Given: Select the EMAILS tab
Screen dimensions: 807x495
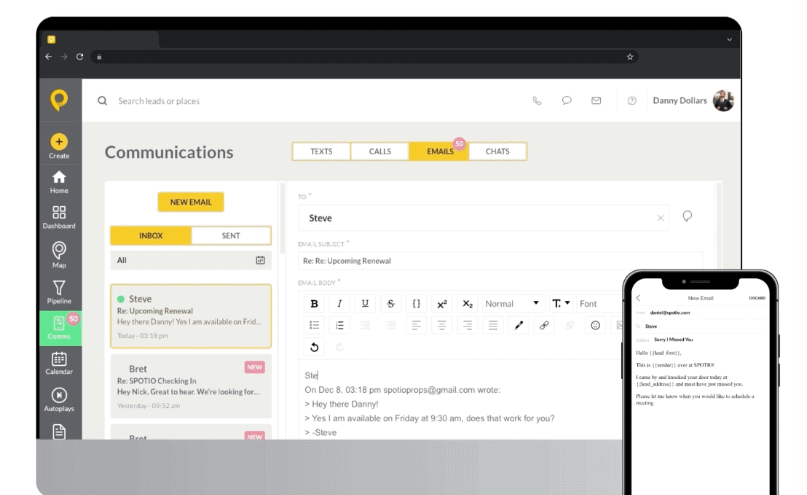Looking at the screenshot, I should (440, 151).
